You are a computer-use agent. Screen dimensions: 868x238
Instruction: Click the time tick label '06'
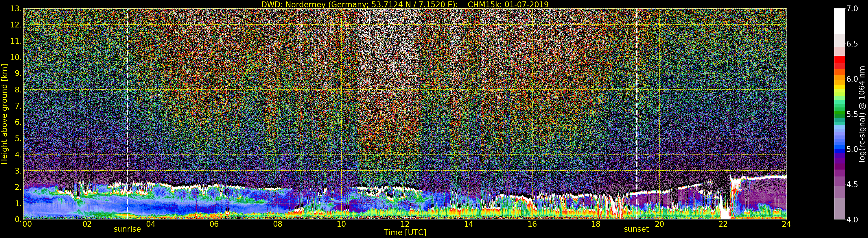(214, 224)
